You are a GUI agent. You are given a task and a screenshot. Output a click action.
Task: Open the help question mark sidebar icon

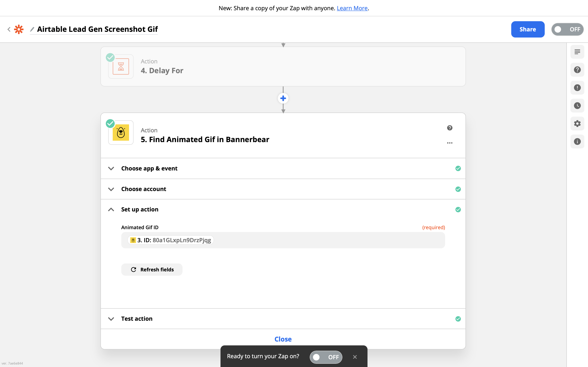pos(577,70)
